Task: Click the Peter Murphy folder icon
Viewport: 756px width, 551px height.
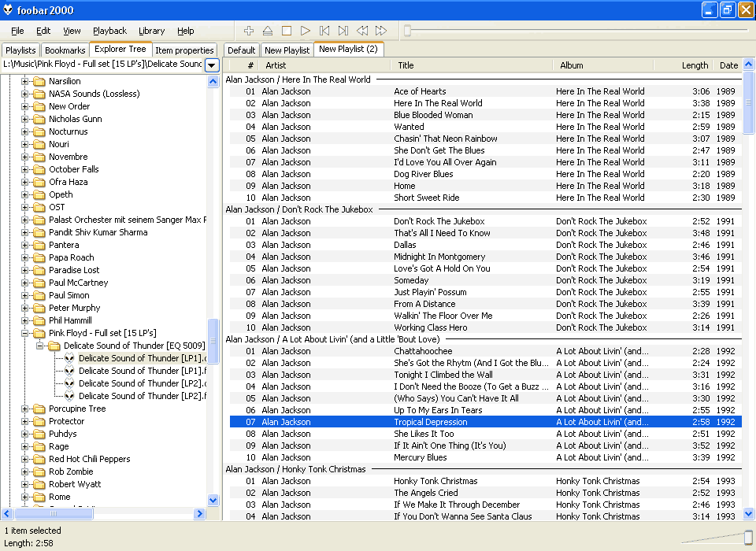Action: (39, 308)
